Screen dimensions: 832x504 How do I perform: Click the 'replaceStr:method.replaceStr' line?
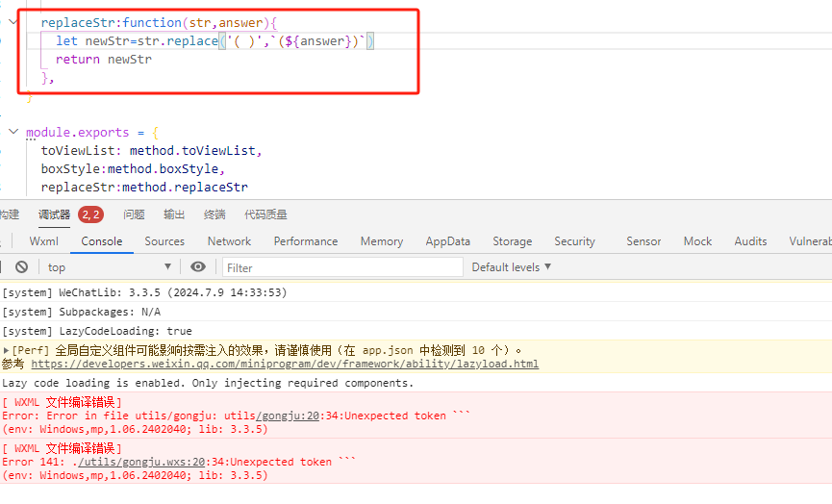coord(144,188)
